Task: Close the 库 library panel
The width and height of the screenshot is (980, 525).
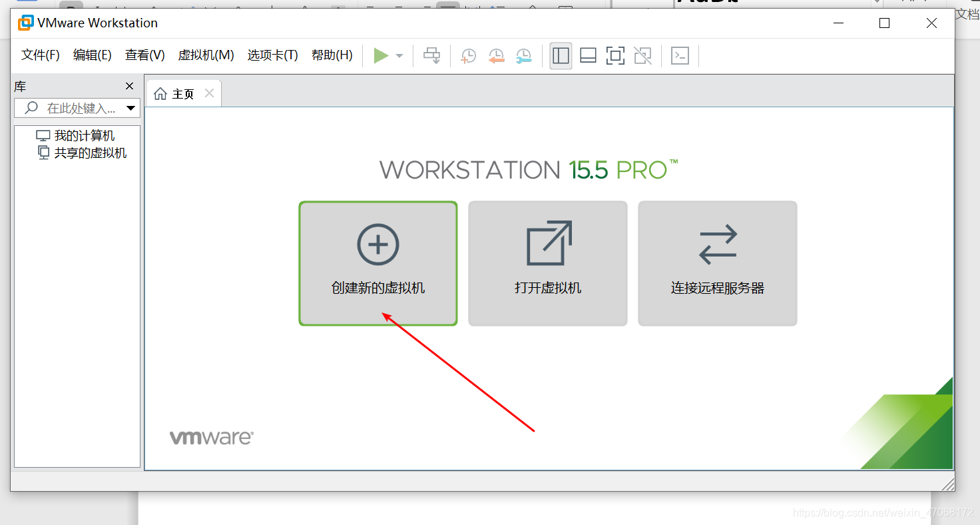Action: click(130, 86)
